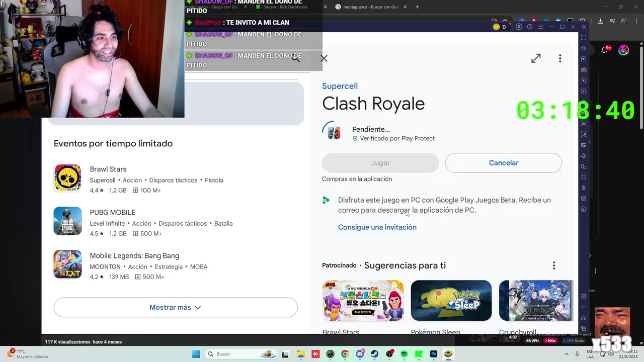Click the Brawl Stars title in events list

108,169
